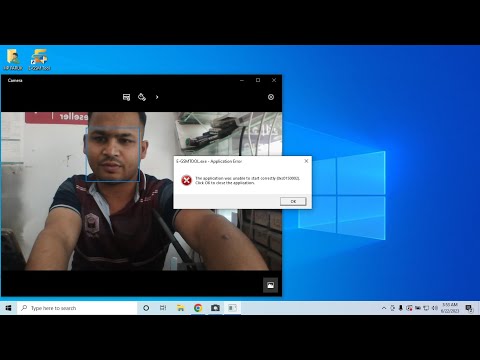The height and width of the screenshot is (360, 480).
Task: Click OK in the Application Error dialog
Action: tap(293, 201)
